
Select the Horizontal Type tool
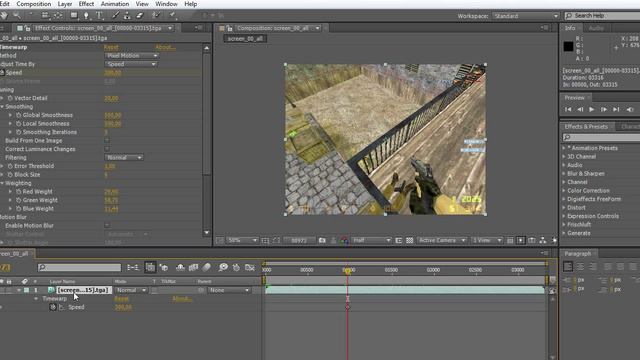99,16
